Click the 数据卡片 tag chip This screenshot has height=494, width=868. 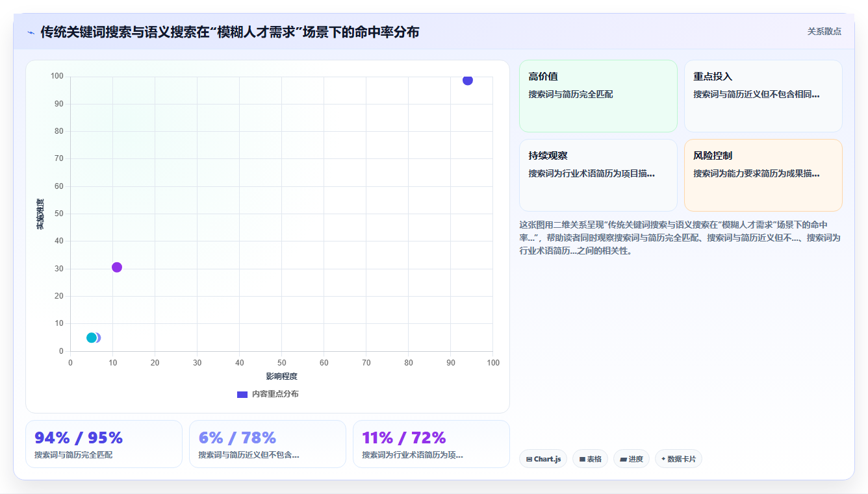point(678,459)
